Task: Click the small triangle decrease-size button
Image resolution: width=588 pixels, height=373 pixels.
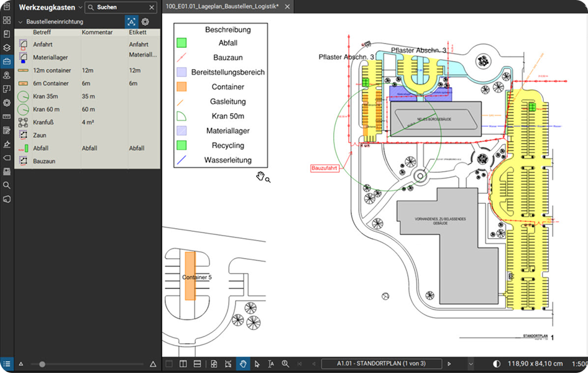Action: coord(21,364)
